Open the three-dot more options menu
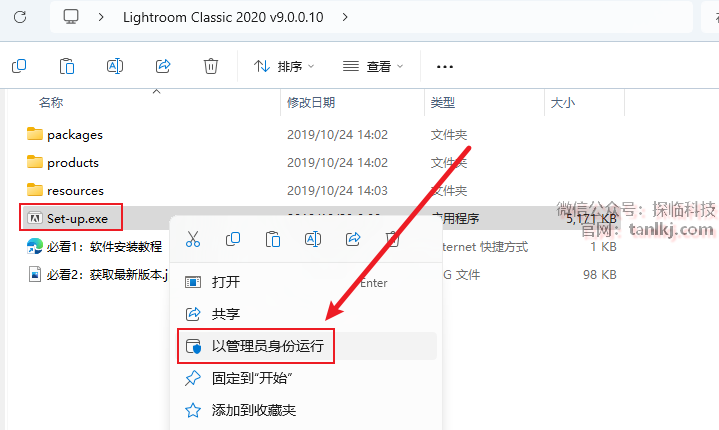This screenshot has width=719, height=430. point(445,67)
